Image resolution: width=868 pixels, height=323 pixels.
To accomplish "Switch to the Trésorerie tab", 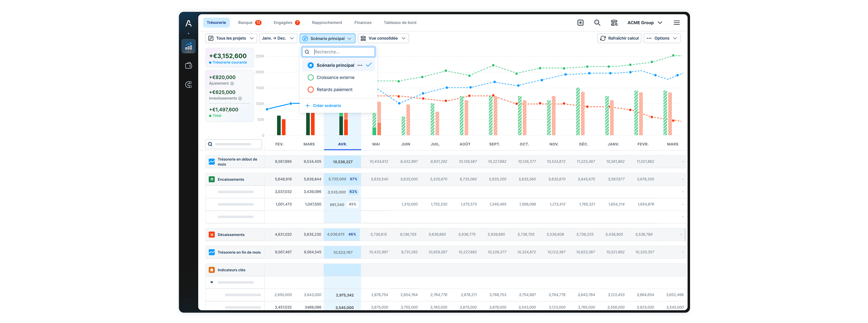I will coord(216,23).
